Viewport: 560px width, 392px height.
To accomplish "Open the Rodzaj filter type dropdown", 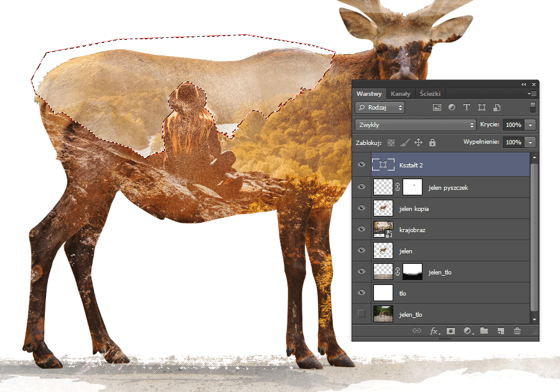I will pyautogui.click(x=380, y=108).
